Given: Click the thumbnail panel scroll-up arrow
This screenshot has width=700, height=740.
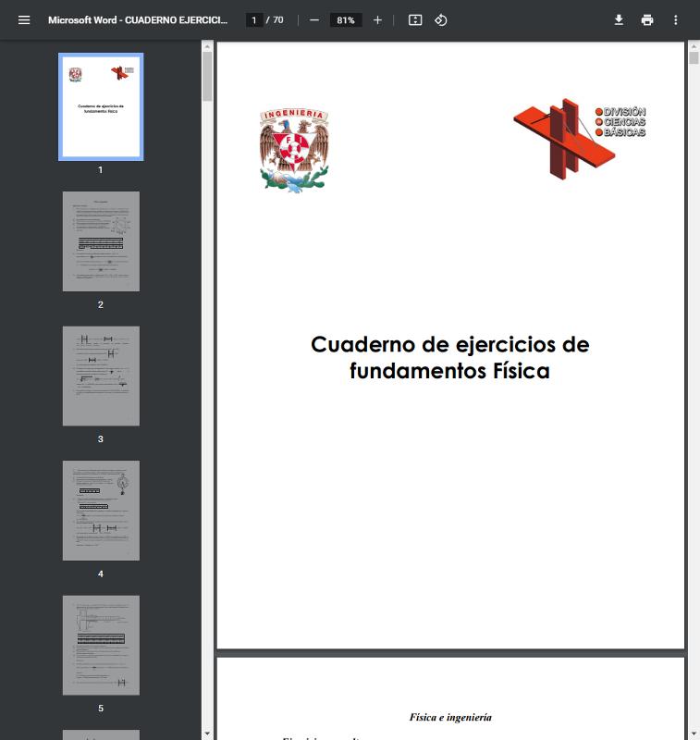Looking at the screenshot, I should point(207,45).
